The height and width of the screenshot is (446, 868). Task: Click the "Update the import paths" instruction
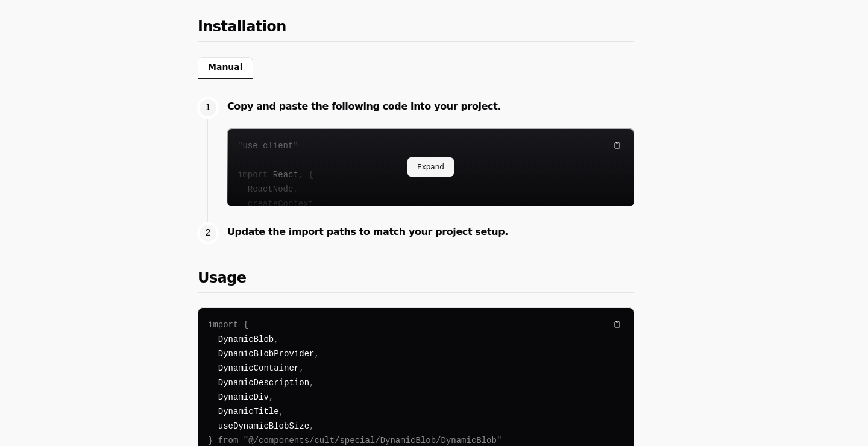368,232
